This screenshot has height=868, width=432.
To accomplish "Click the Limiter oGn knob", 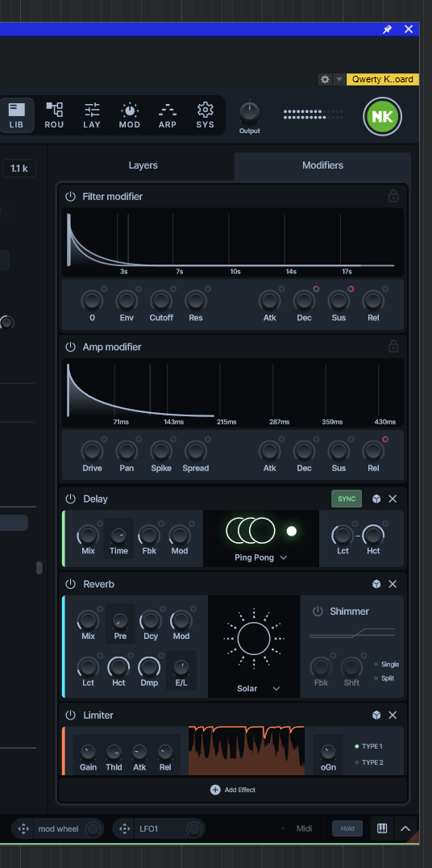I will point(328,752).
